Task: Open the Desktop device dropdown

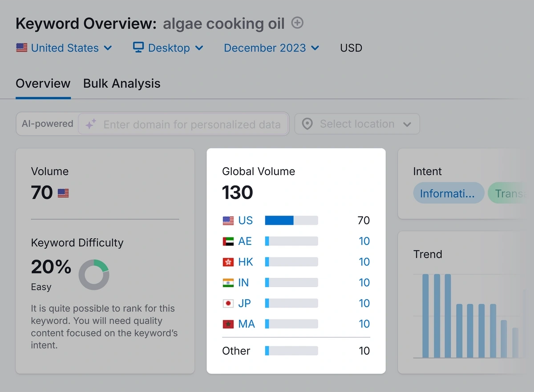Action: [x=168, y=48]
